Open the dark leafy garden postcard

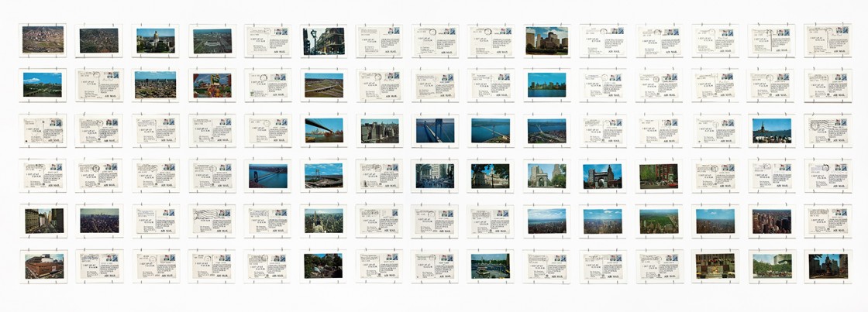click(323, 266)
